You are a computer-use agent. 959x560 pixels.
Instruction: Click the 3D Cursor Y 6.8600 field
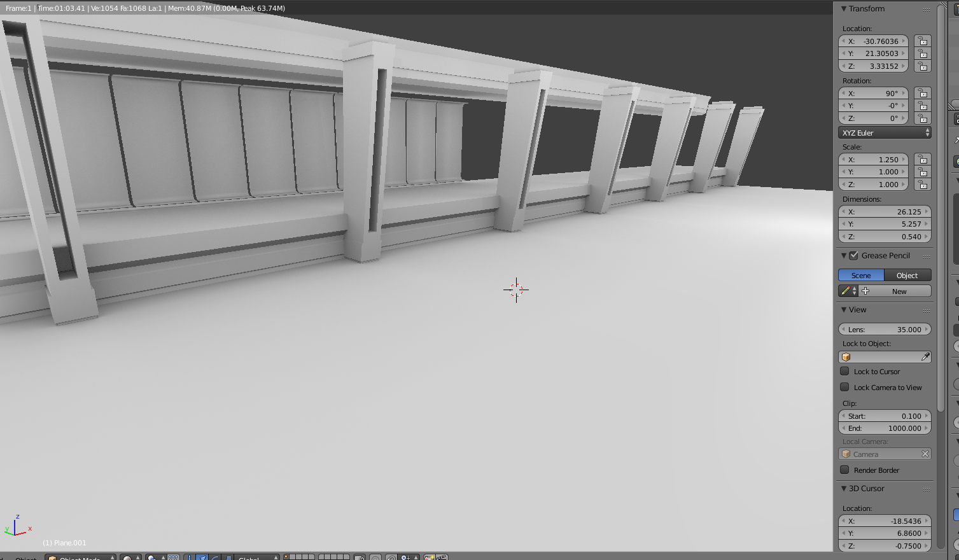[x=885, y=533]
